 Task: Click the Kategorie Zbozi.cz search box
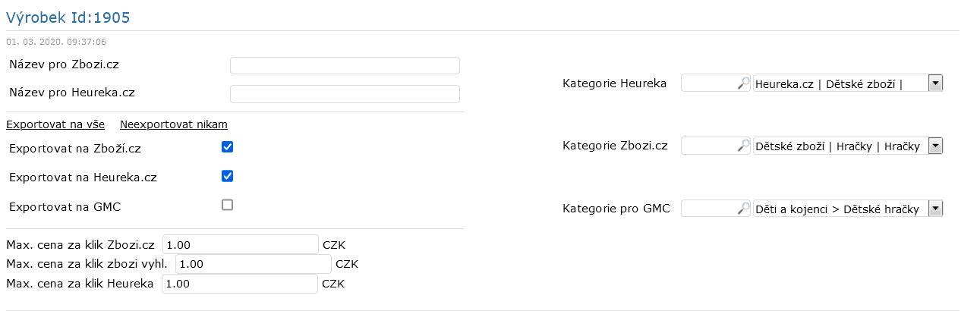(x=716, y=146)
